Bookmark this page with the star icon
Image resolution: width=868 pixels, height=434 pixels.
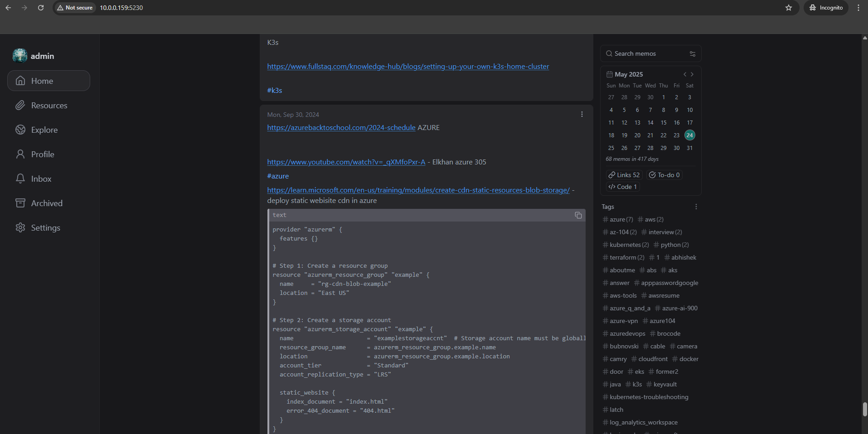click(x=788, y=8)
